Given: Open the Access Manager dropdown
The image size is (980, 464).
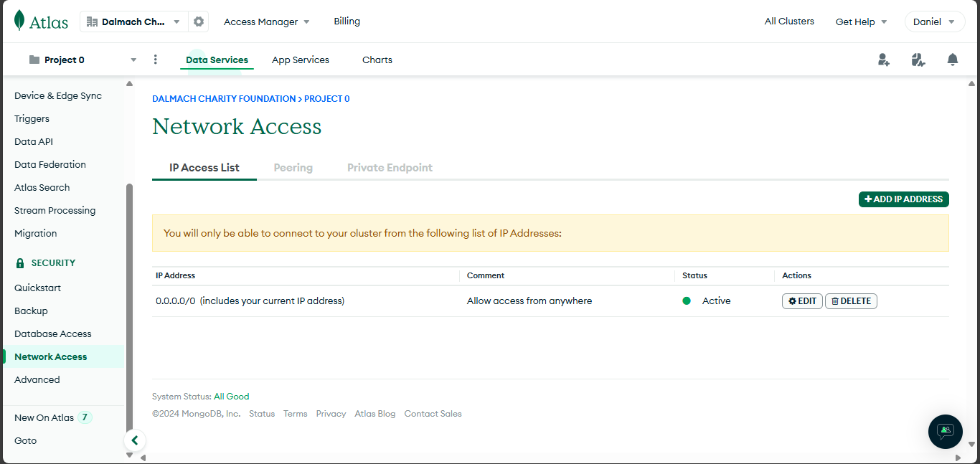Looking at the screenshot, I should click(266, 22).
